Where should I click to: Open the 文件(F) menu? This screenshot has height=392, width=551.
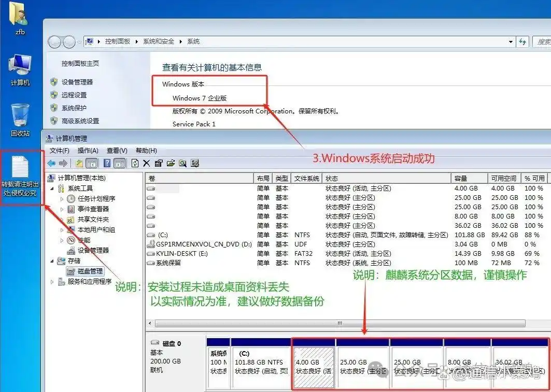[60, 151]
